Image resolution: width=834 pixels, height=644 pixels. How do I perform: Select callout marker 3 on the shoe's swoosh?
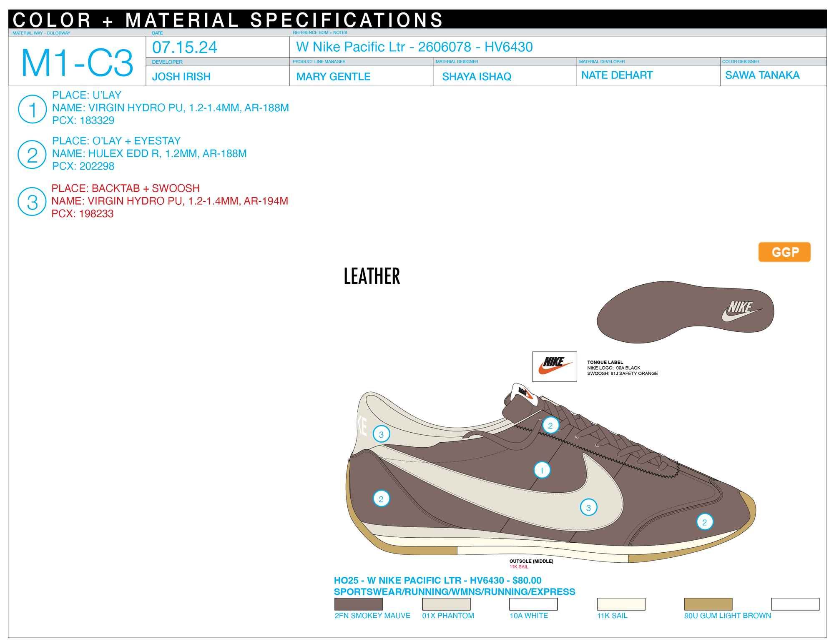click(589, 508)
